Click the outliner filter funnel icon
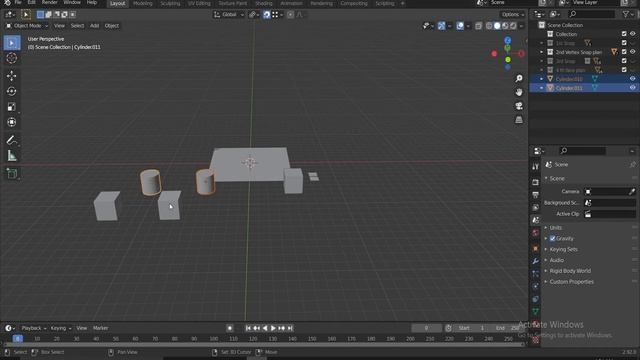 click(x=625, y=14)
